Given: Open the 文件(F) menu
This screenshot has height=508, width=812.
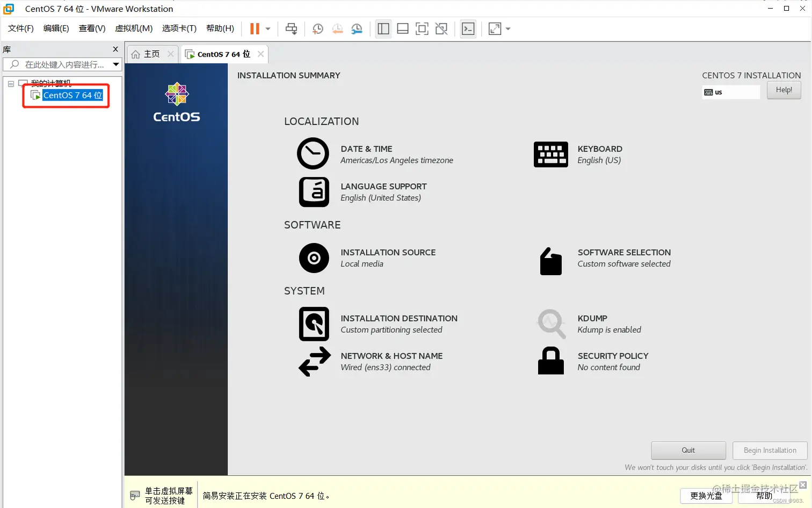Looking at the screenshot, I should point(21,28).
